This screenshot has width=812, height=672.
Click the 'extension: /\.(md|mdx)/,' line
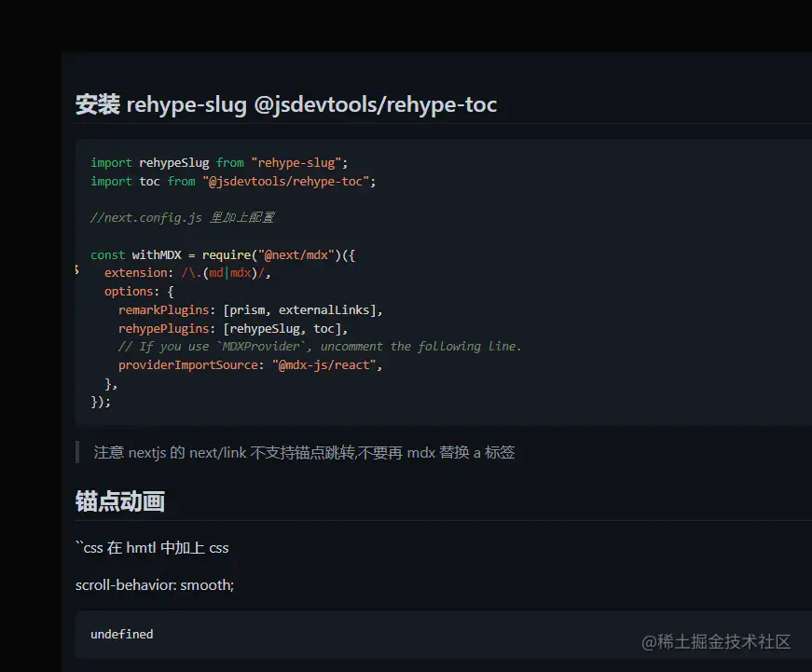(187, 273)
